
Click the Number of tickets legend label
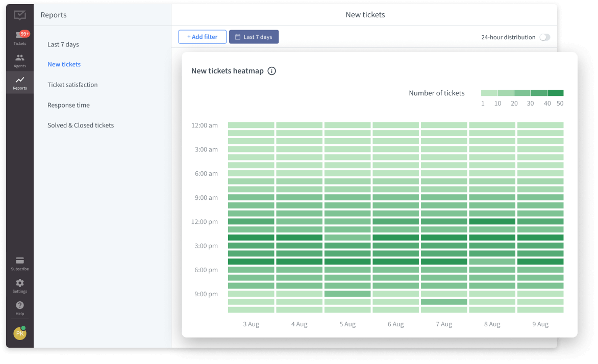437,93
